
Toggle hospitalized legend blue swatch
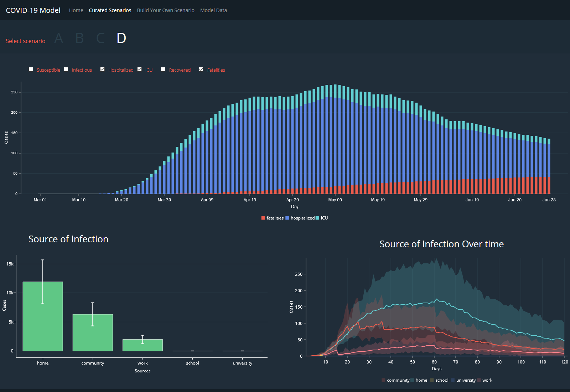click(x=287, y=218)
